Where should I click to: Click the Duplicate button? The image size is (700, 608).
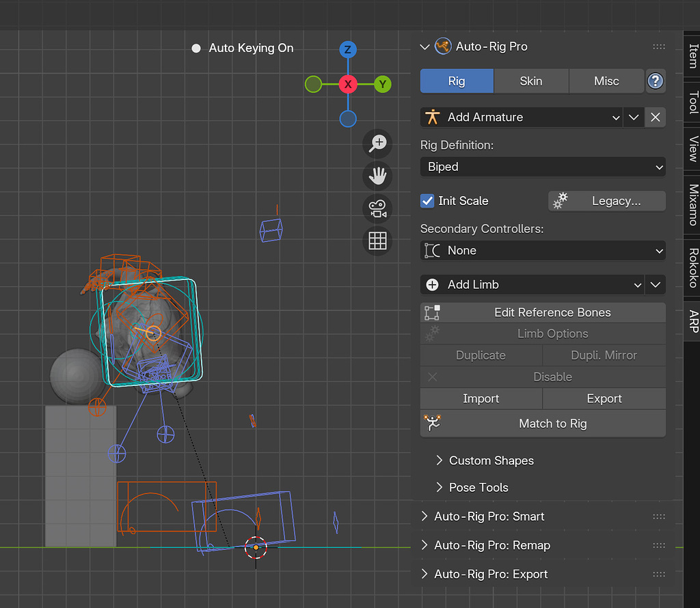[x=481, y=355]
